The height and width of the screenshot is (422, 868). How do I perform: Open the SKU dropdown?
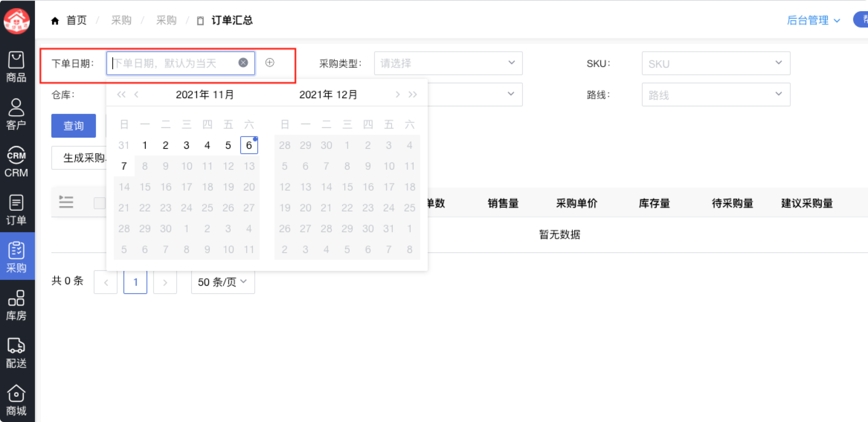tap(716, 63)
